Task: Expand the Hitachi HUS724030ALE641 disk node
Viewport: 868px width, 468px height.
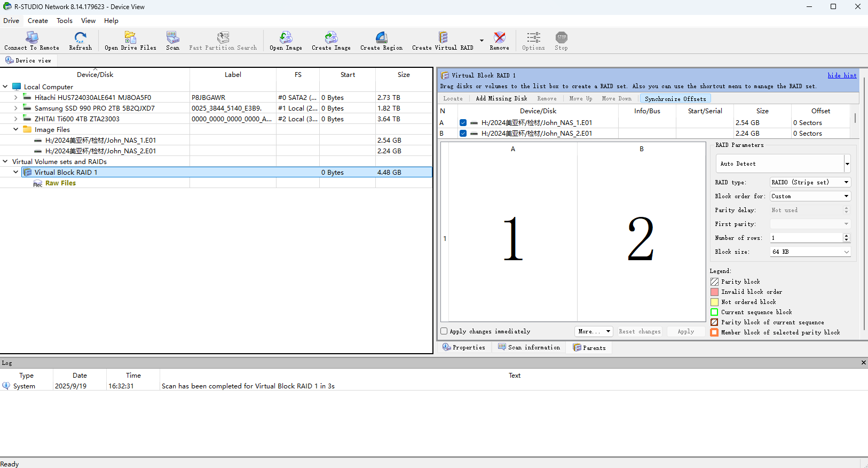Action: coord(15,98)
